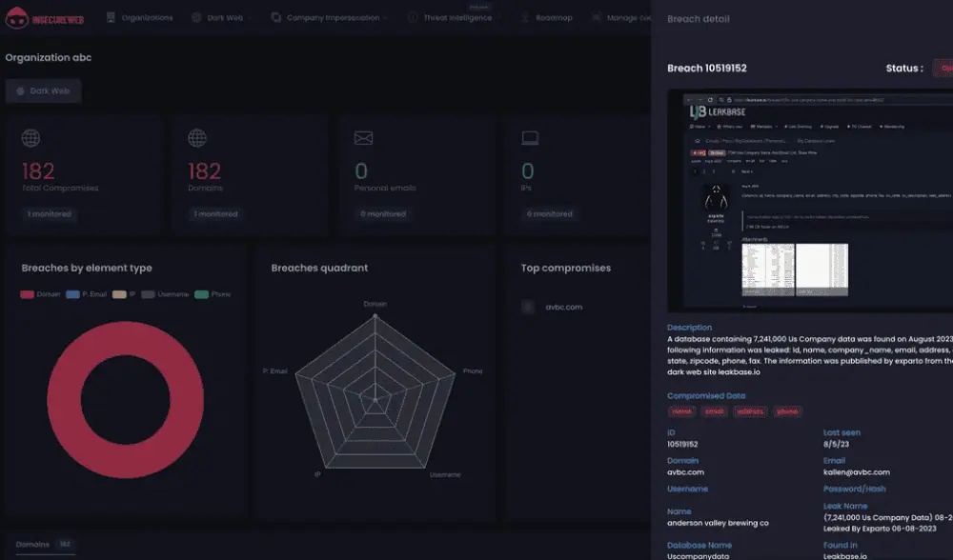This screenshot has height=560, width=953.
Task: Switch to the Domains tab
Action: pos(33,545)
